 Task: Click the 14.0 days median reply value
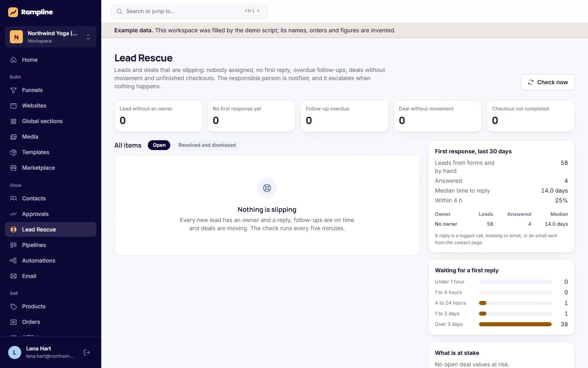pos(554,191)
